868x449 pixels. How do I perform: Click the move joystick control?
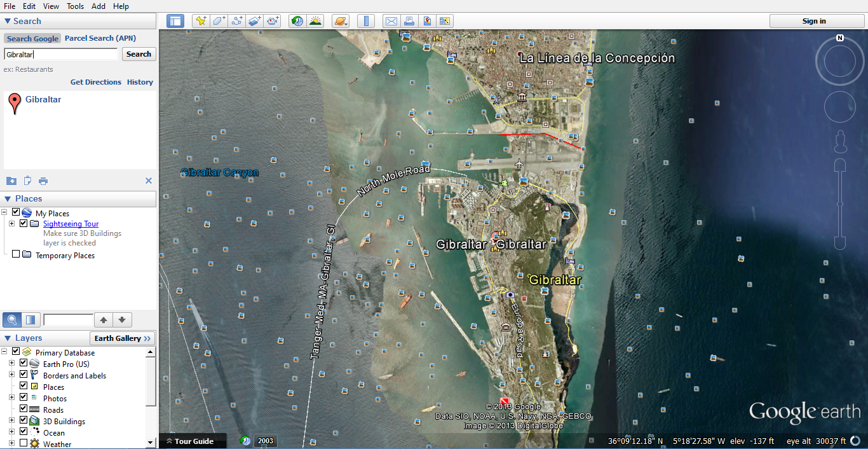click(x=840, y=107)
